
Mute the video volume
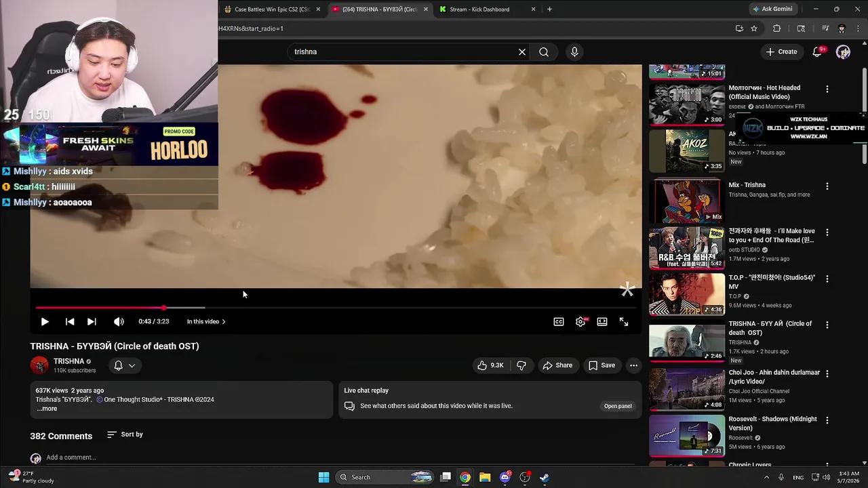coord(119,321)
